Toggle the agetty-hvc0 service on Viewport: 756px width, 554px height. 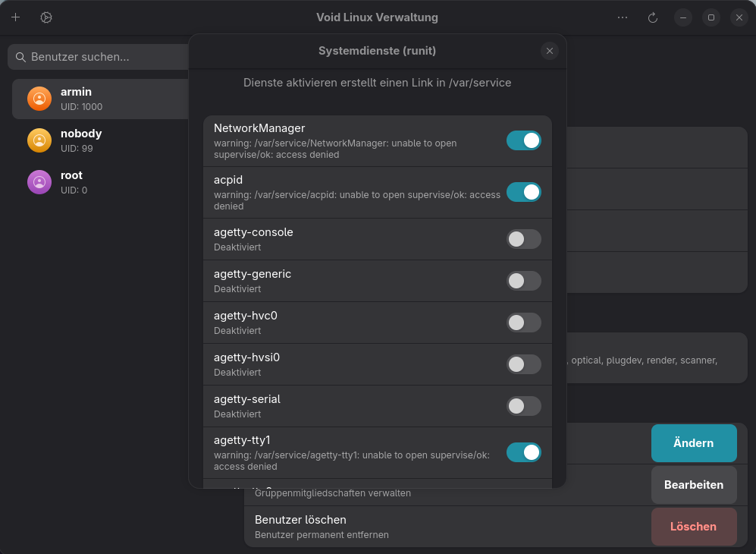pos(523,323)
